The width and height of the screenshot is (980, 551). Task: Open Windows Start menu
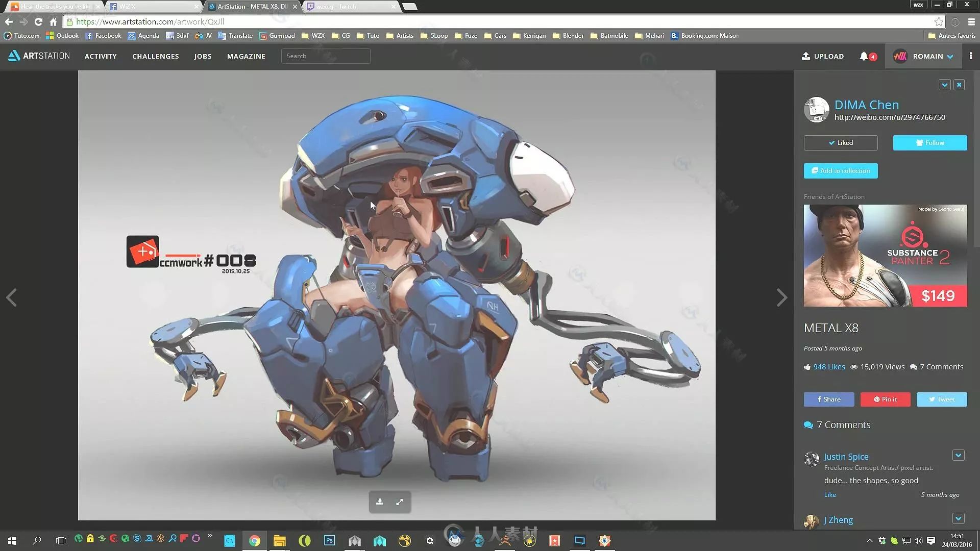[x=12, y=540]
